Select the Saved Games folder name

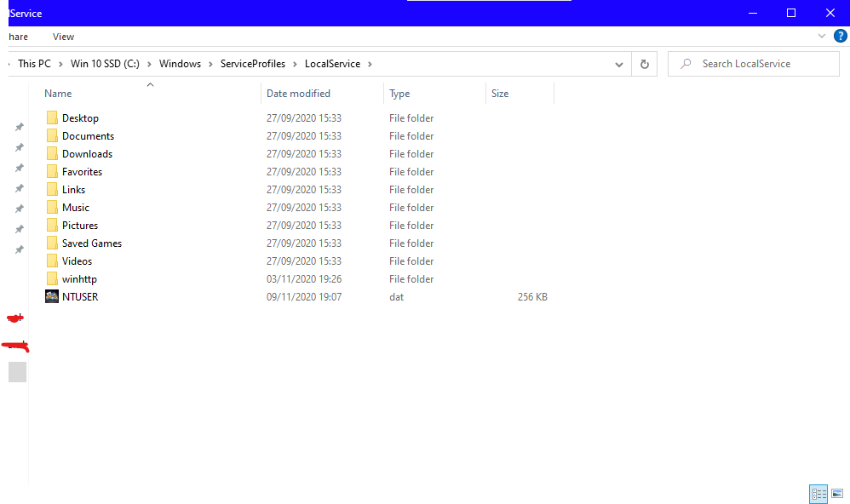[92, 243]
